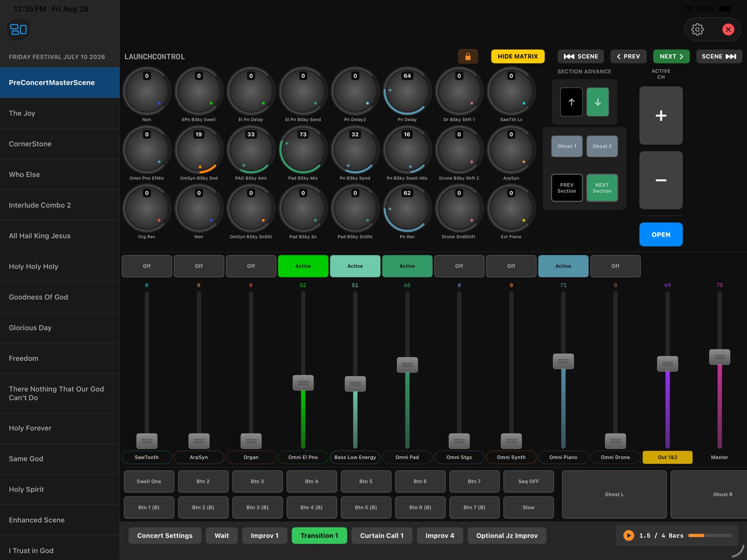Click Pad BSky Mix knob
Image resolution: width=747 pixels, height=560 pixels.
[x=303, y=150]
